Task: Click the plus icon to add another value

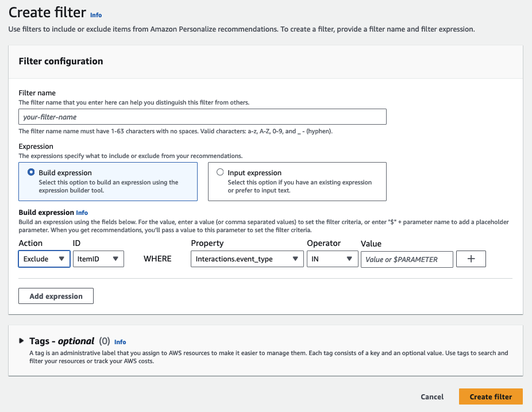Action: tap(471, 259)
